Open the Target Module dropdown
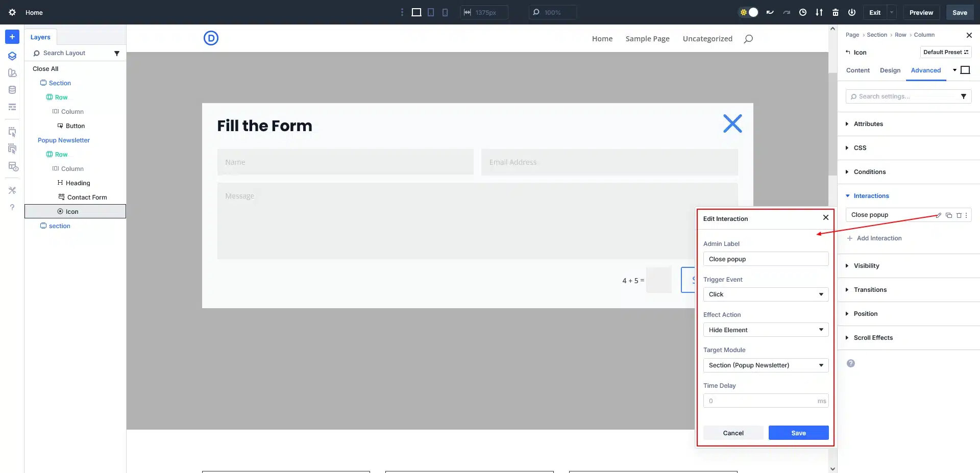The width and height of the screenshot is (980, 473). [766, 365]
